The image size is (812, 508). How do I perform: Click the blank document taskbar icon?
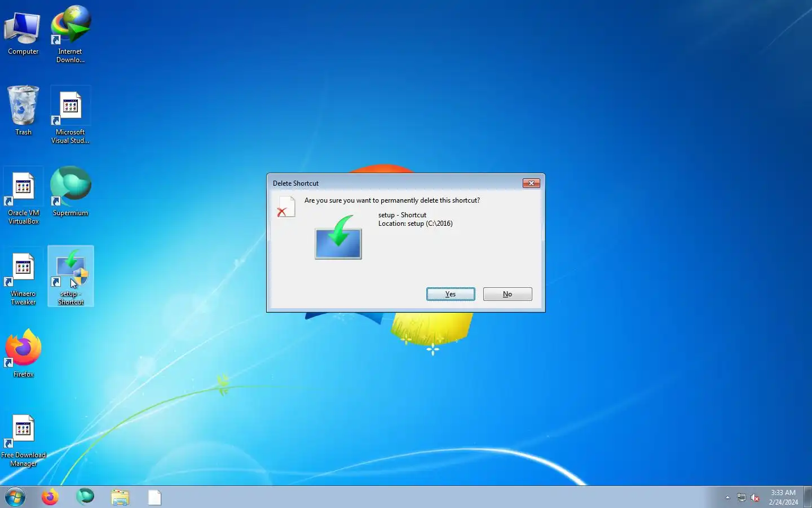(x=155, y=497)
